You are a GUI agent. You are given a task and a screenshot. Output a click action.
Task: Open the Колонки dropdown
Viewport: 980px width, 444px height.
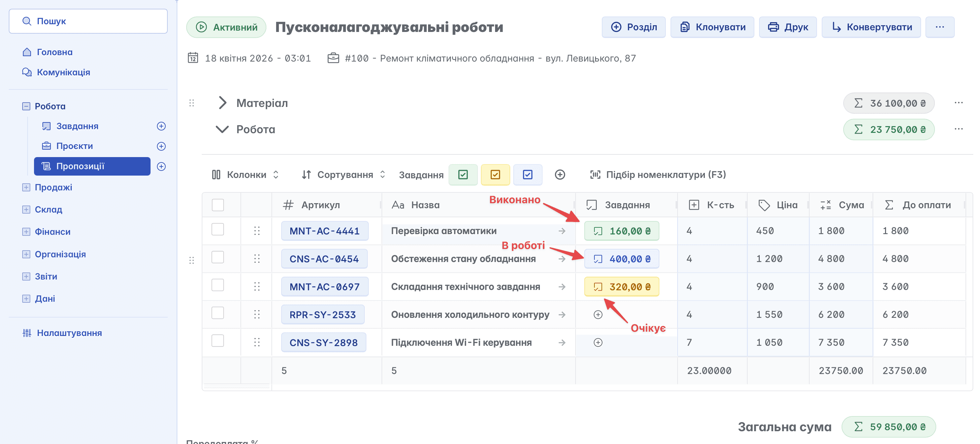(x=246, y=175)
